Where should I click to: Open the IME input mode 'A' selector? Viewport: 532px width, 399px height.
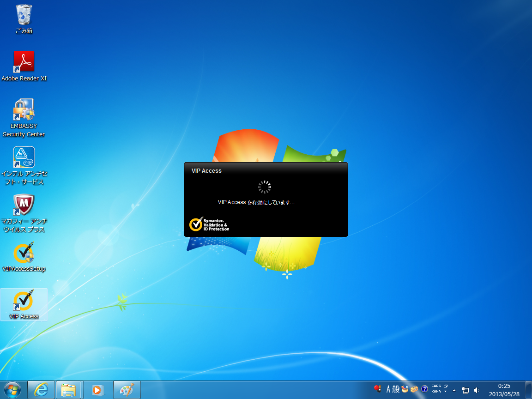(x=388, y=389)
